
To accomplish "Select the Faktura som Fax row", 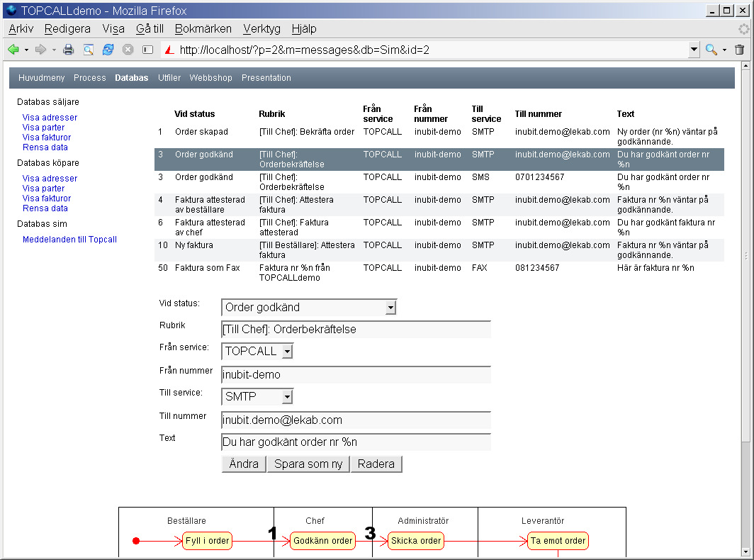I will (439, 272).
